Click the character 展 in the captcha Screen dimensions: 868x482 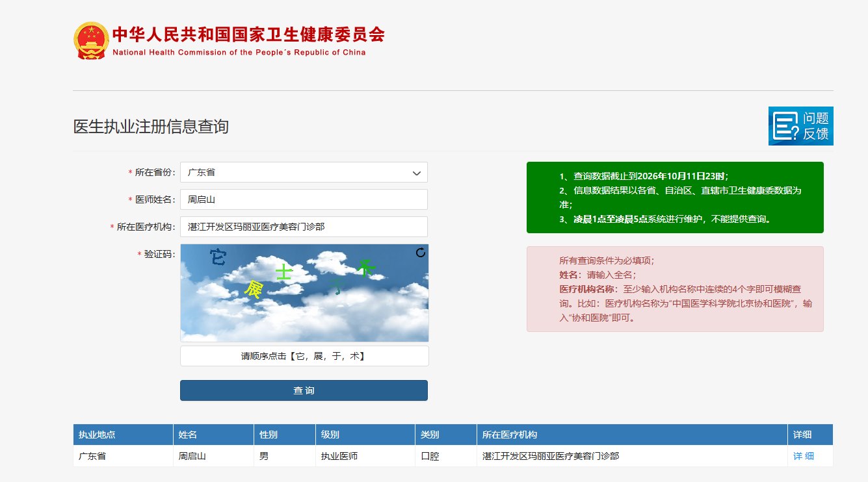(252, 289)
